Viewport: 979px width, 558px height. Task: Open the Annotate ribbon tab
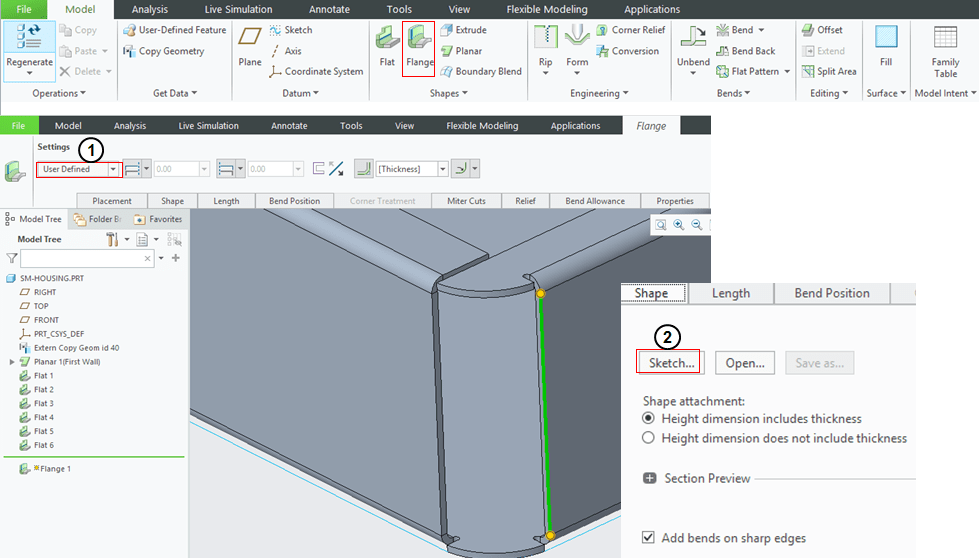329,9
